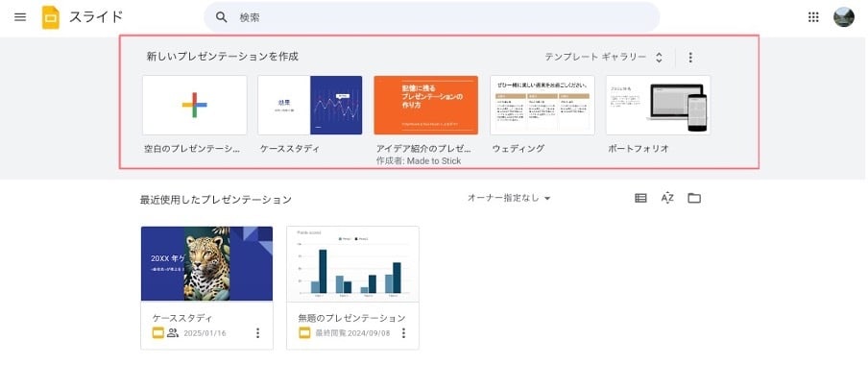Viewport: 868px width, 388px height.
Task: Choose the orange アイデア紹介 template
Action: tap(425, 106)
